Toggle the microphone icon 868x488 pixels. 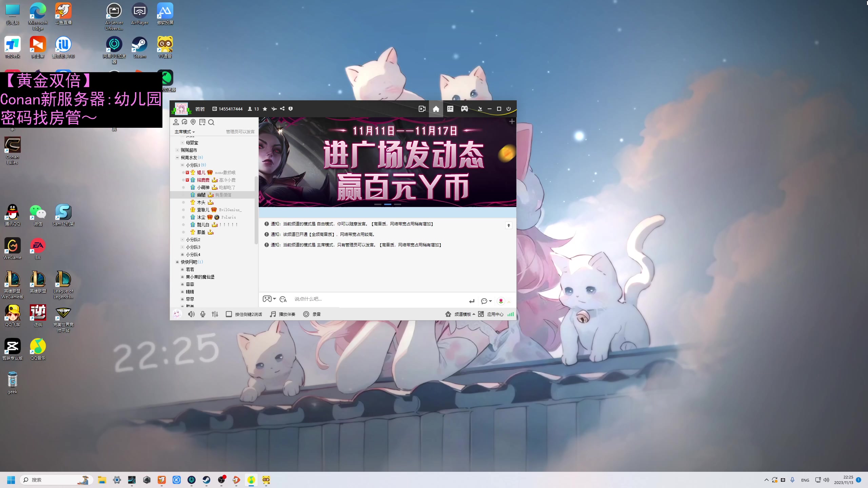(203, 314)
